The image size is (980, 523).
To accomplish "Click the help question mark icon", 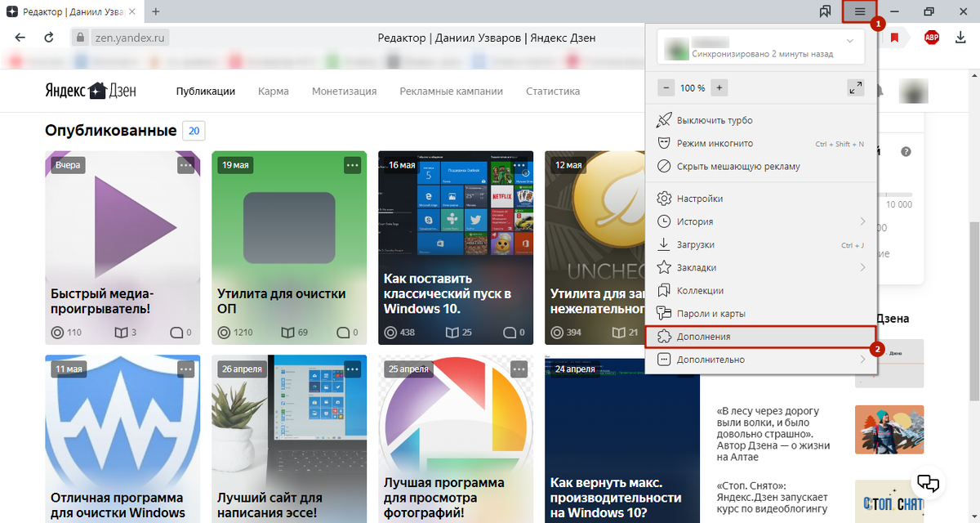I will (x=906, y=152).
